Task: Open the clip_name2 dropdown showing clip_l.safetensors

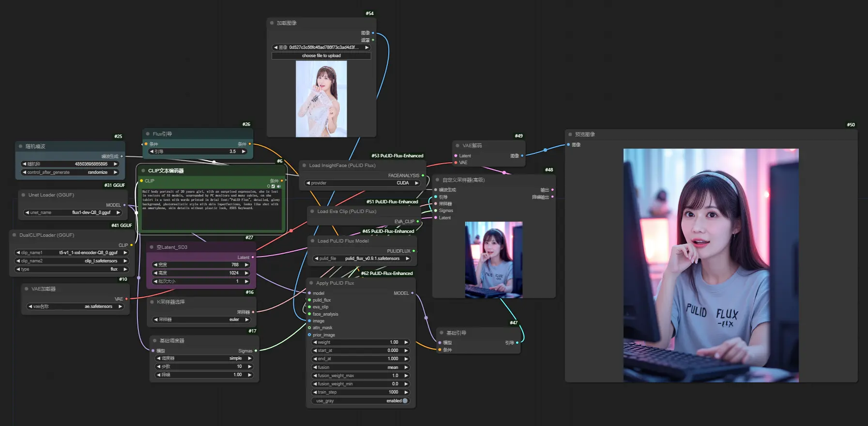Action: click(72, 261)
